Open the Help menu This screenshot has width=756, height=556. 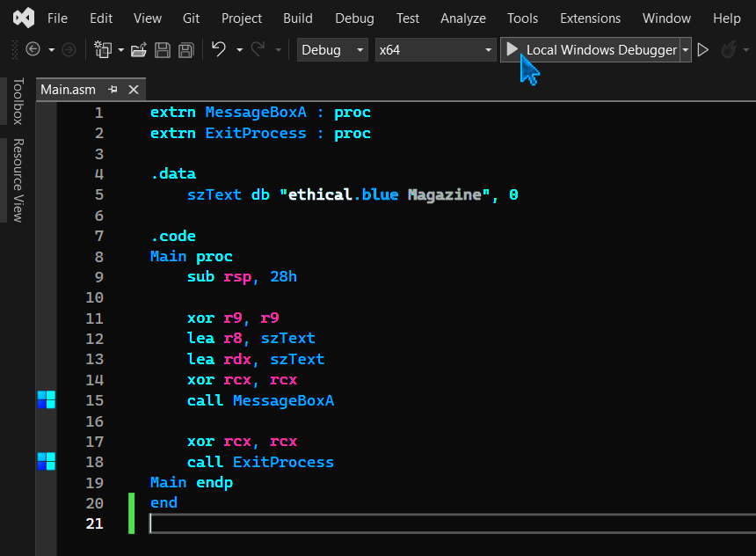click(x=727, y=18)
